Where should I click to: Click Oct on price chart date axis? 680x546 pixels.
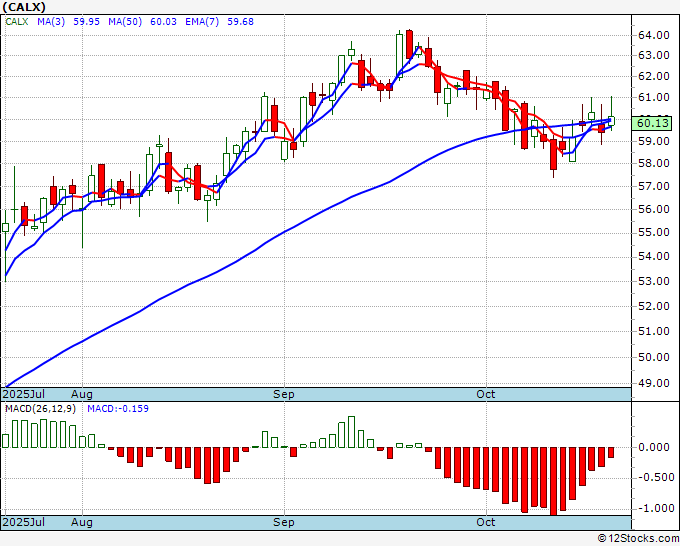tap(485, 394)
